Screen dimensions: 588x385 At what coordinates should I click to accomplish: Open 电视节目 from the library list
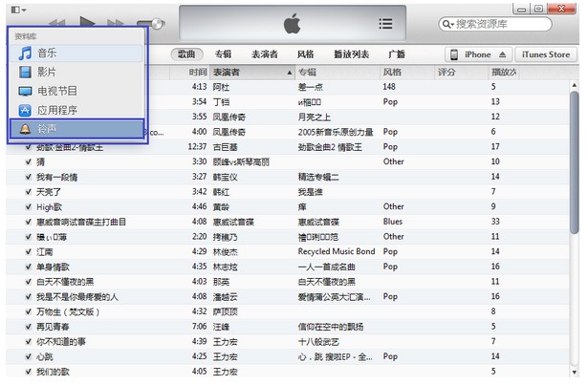pos(57,91)
